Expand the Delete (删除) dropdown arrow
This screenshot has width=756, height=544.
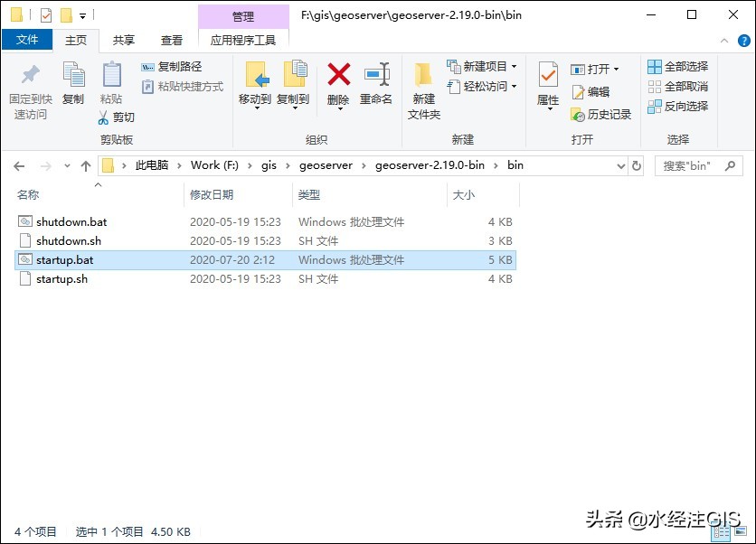click(340, 109)
